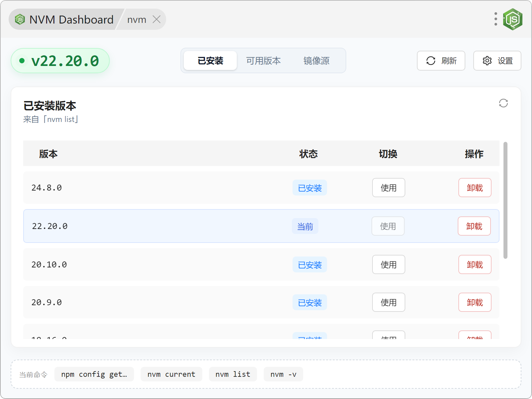Viewport: 532px width, 399px height.
Task: Click the NVM Dashboard title logo icon
Action: click(20, 20)
